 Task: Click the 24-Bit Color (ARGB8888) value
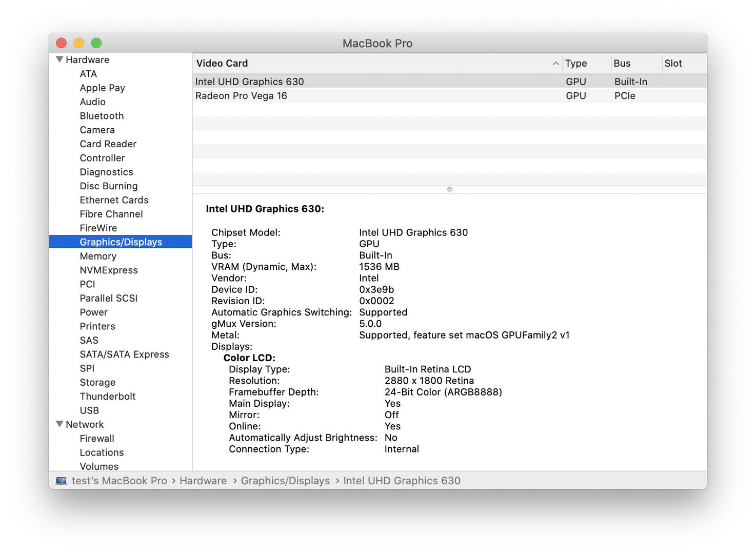pos(443,392)
